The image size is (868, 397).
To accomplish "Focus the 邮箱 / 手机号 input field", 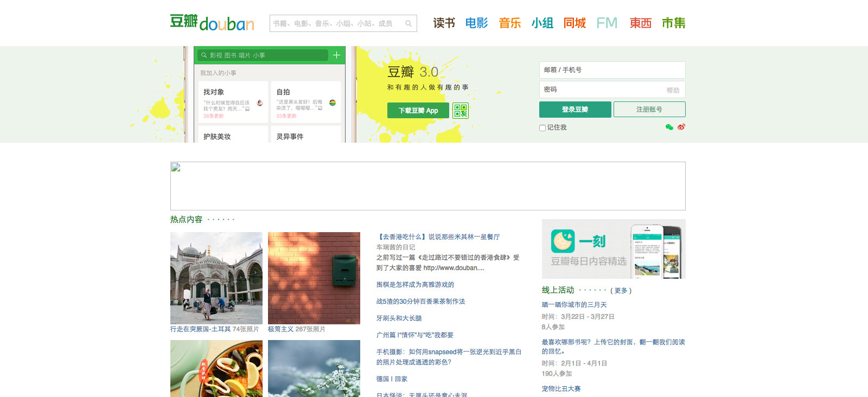I will (612, 70).
